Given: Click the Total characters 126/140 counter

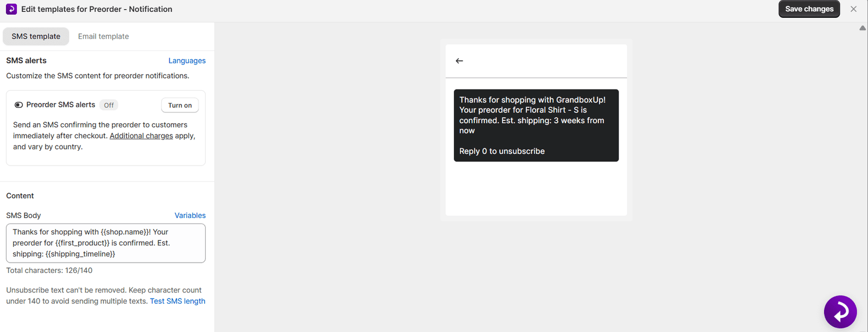Looking at the screenshot, I should (x=49, y=270).
